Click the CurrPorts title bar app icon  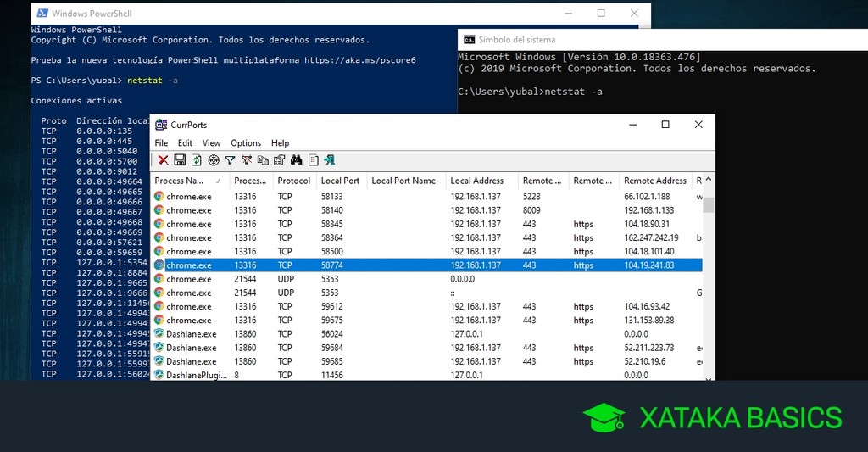161,125
